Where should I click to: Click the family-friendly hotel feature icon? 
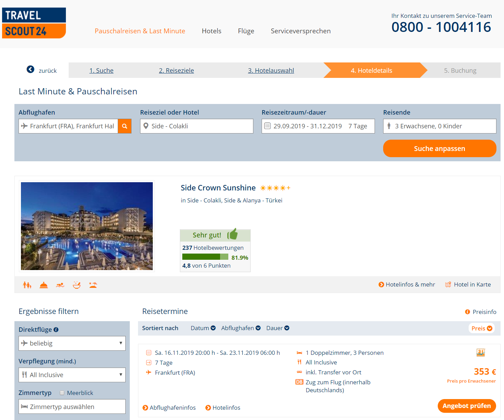27,285
